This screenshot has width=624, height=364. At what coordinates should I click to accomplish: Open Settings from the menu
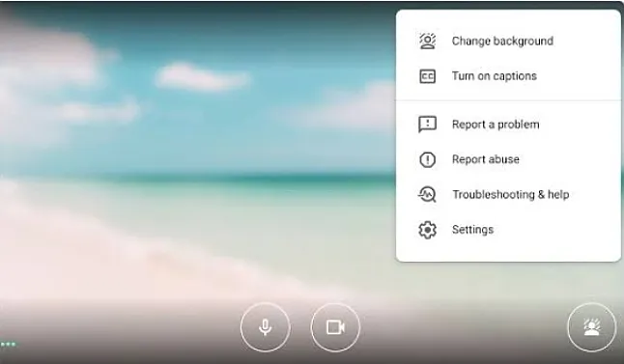508,230
